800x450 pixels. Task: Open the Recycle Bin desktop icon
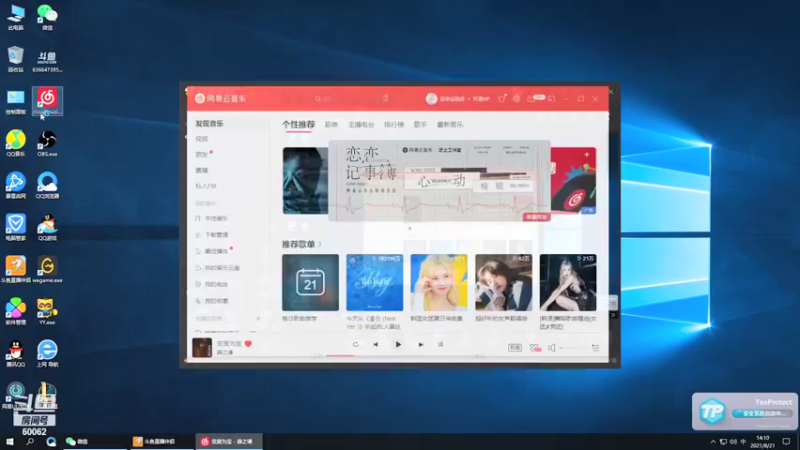tap(15, 59)
